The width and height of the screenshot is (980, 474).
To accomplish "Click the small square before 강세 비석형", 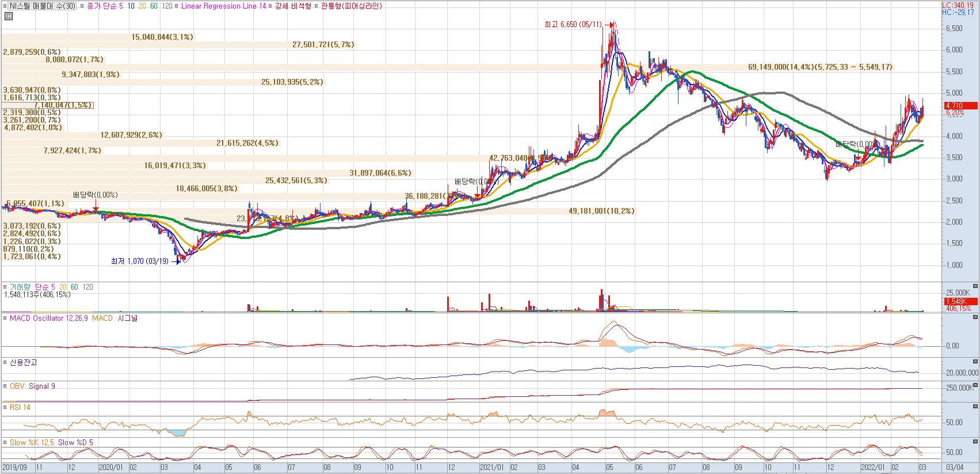I will 270,6.
